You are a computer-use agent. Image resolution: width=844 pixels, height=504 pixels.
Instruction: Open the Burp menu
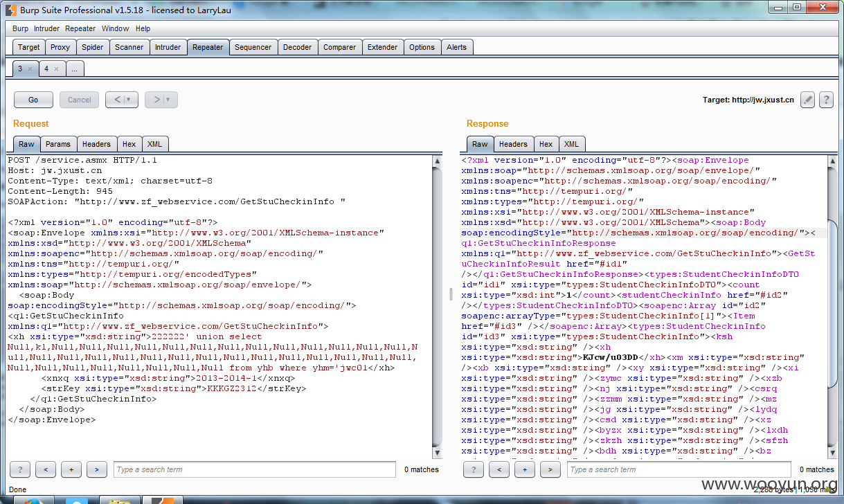21,28
